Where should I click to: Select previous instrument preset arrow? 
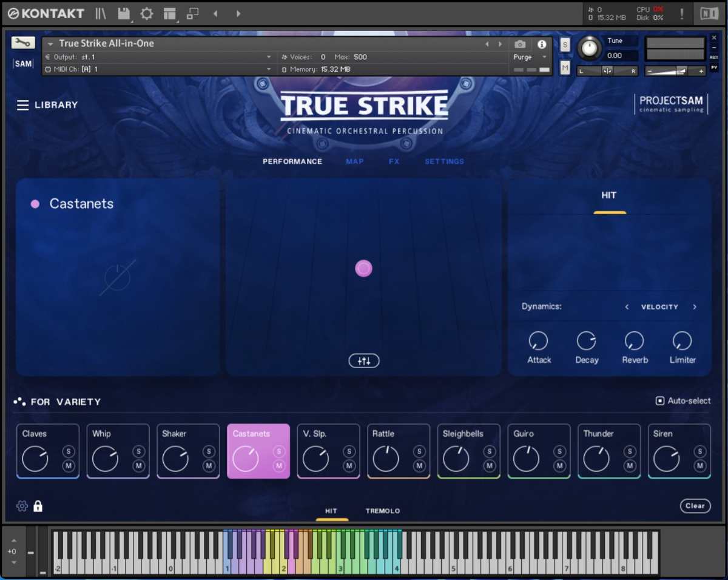(x=487, y=44)
